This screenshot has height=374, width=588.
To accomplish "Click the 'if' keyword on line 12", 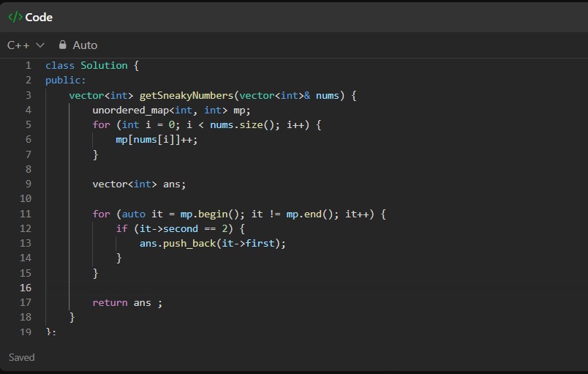I will coord(121,228).
